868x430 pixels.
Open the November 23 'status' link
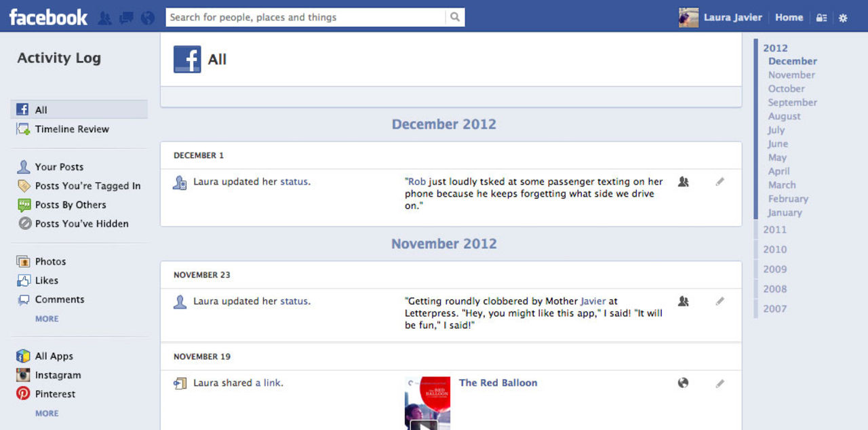point(294,301)
